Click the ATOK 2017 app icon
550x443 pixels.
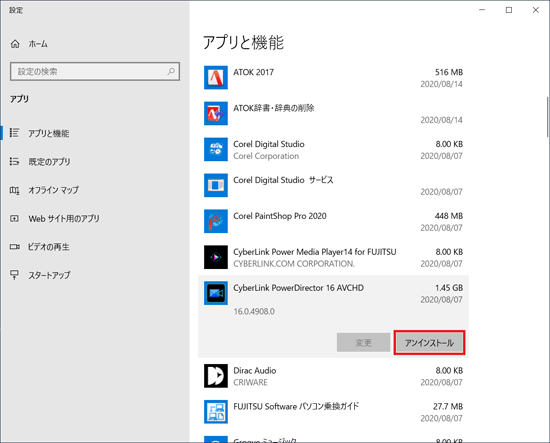click(x=216, y=78)
